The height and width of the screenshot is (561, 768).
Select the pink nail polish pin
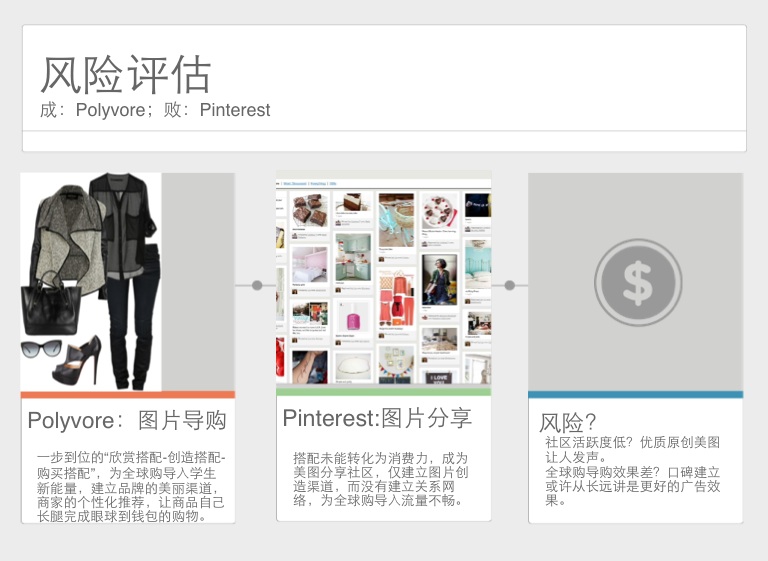[352, 315]
